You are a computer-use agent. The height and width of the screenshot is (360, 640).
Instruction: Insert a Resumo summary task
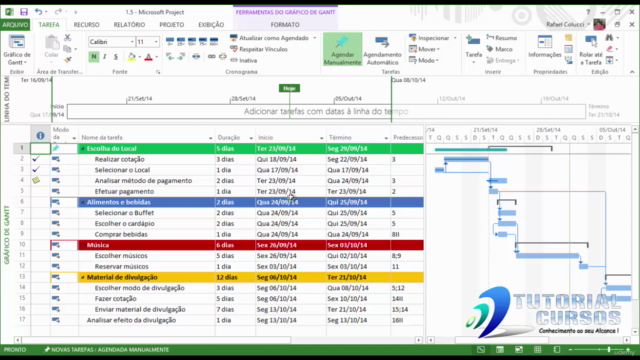tap(502, 38)
